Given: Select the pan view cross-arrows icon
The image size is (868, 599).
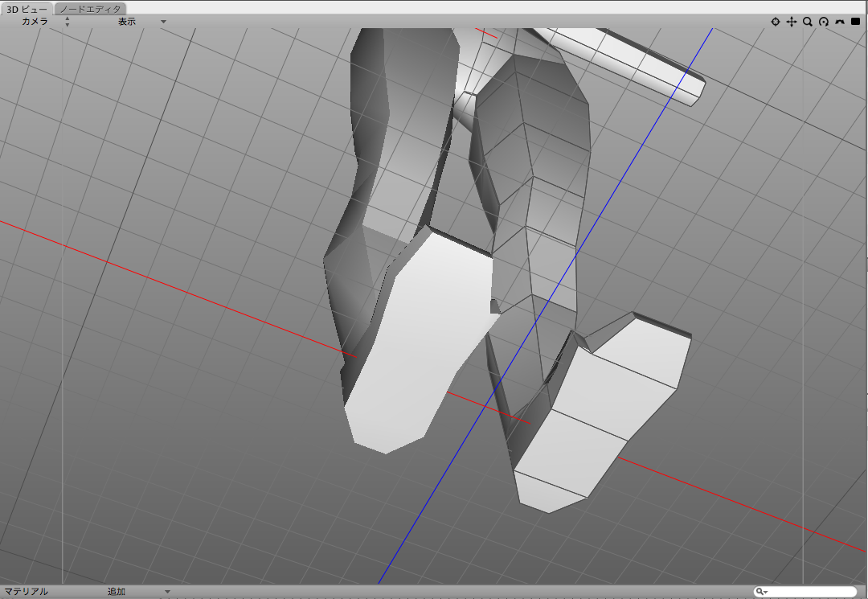Looking at the screenshot, I should point(792,22).
